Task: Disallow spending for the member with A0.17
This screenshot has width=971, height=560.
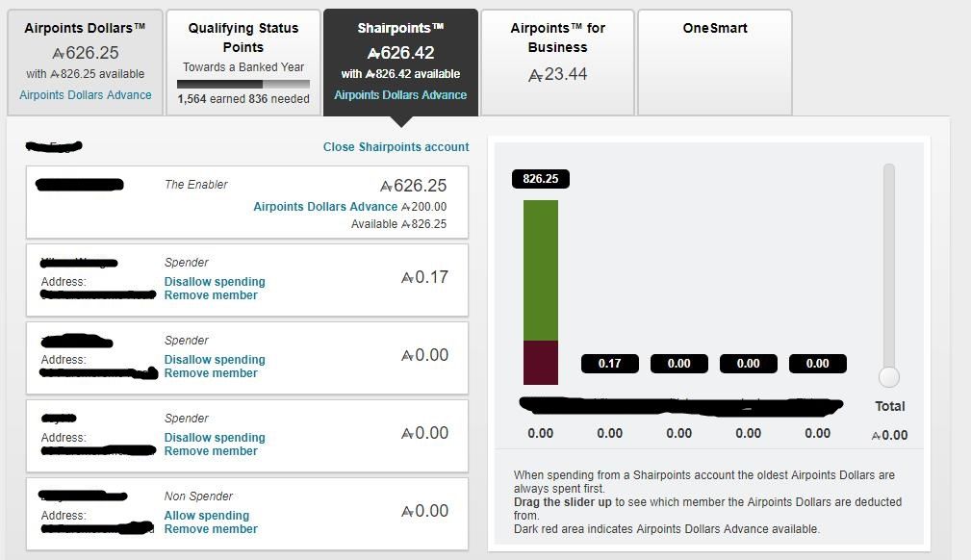Action: coord(215,281)
